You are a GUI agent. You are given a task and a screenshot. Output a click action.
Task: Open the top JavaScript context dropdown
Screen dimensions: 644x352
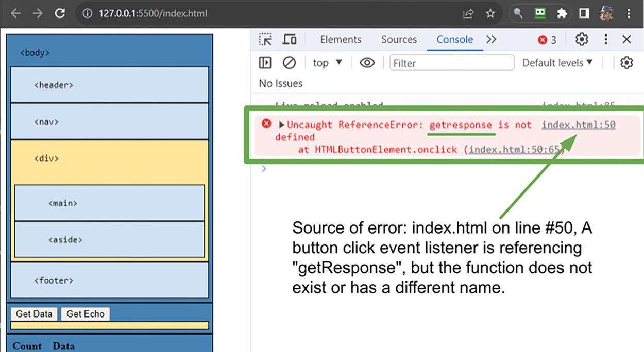328,63
